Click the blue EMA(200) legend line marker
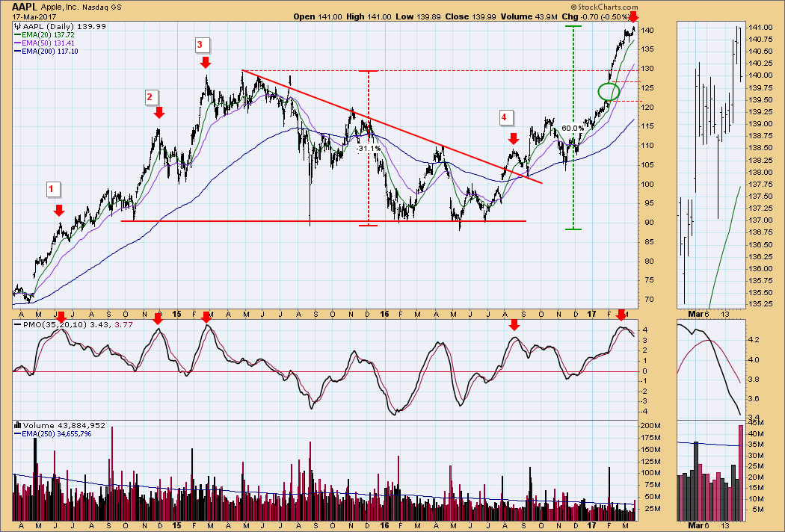Image resolution: width=785 pixels, height=532 pixels. tap(17, 51)
